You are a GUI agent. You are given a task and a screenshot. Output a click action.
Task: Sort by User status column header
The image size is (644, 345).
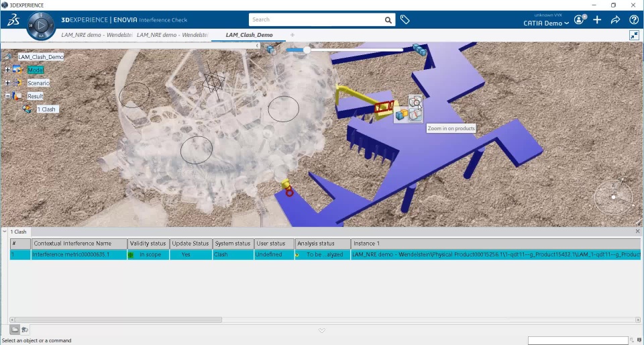coord(274,244)
